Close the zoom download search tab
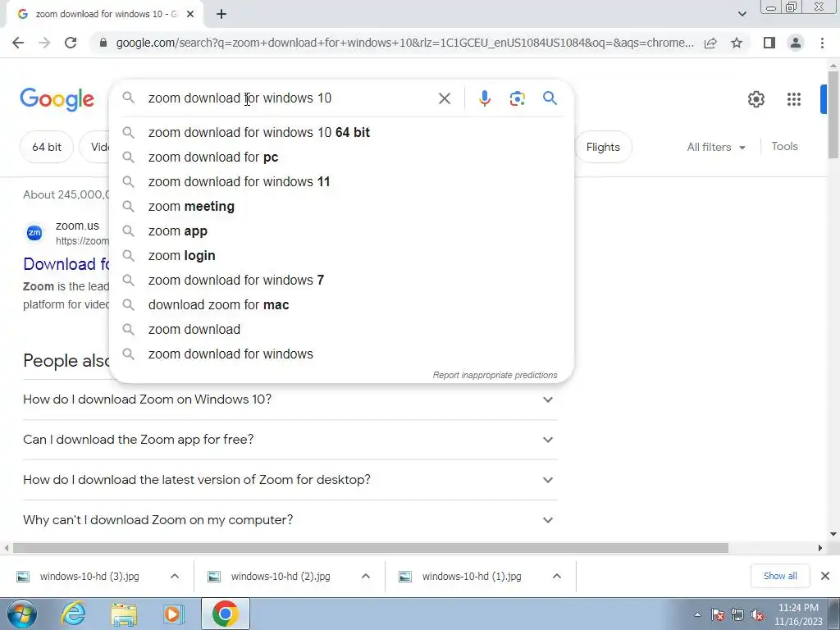This screenshot has height=630, width=840. pyautogui.click(x=190, y=14)
